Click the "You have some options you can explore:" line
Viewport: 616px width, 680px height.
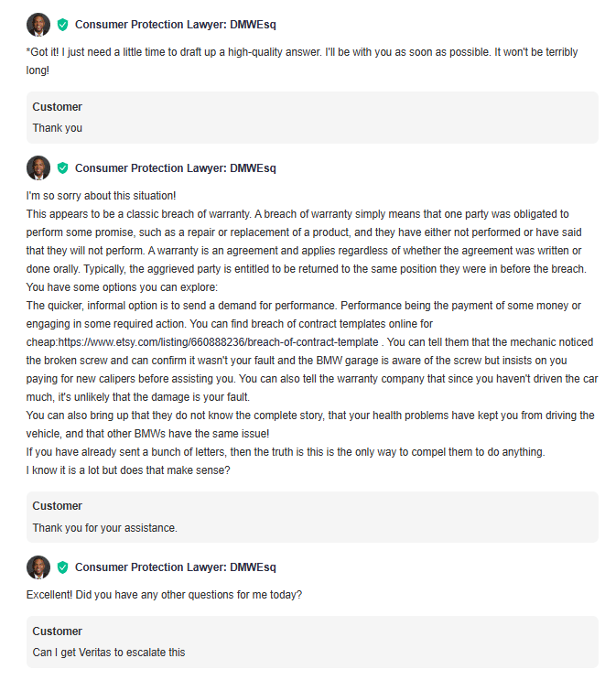[x=122, y=287]
